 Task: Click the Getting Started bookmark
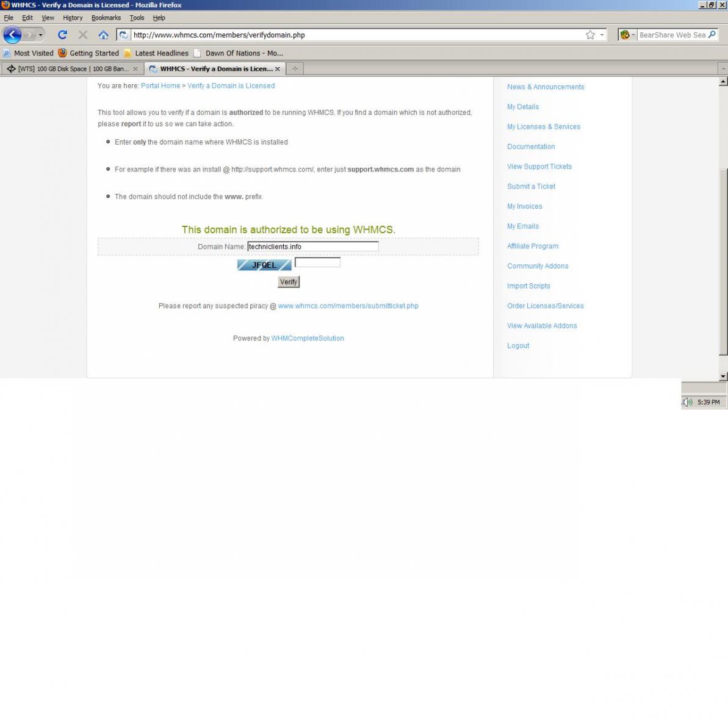point(88,53)
